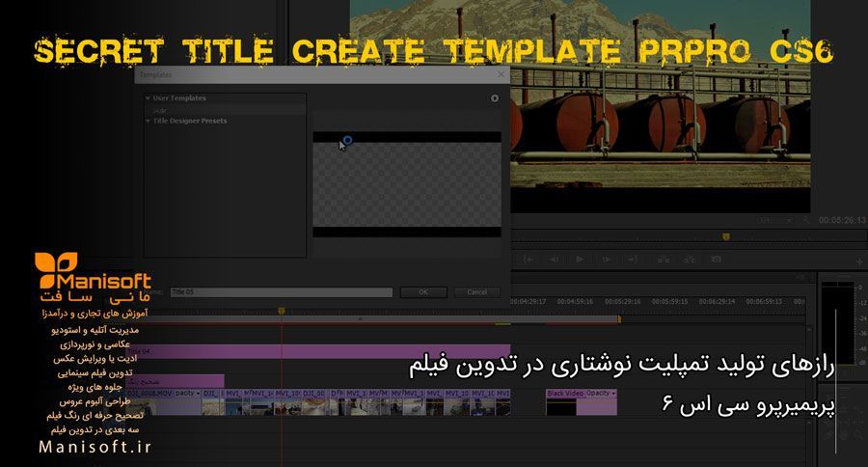
Task: Go to In point in Program Monitor
Action: [x=529, y=259]
